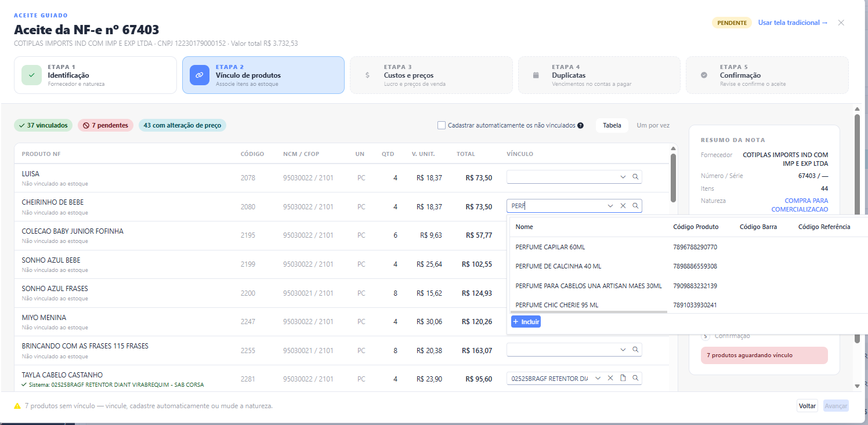The image size is (868, 425).
Task: Click the search magnifier in the PERF field
Action: [635, 206]
